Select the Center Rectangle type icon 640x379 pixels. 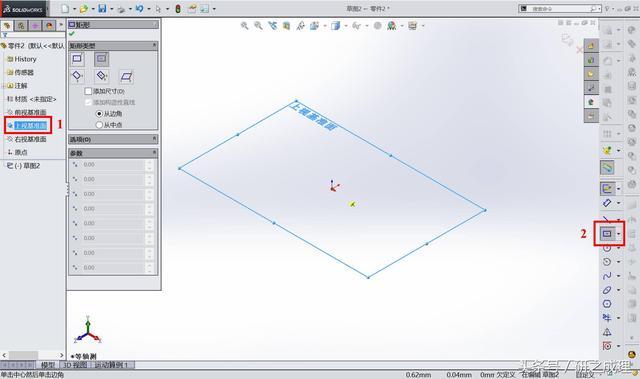click(102, 59)
